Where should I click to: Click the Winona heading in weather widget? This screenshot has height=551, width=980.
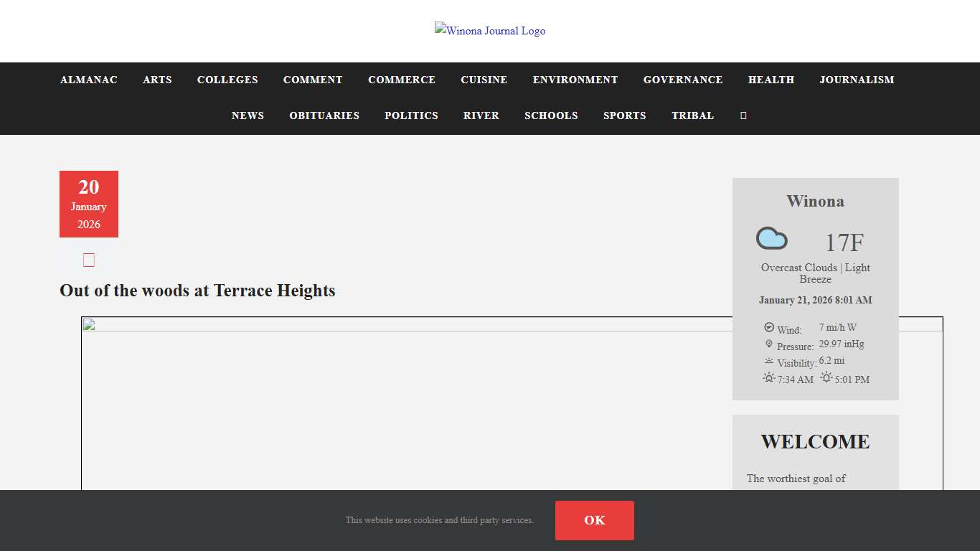815,202
